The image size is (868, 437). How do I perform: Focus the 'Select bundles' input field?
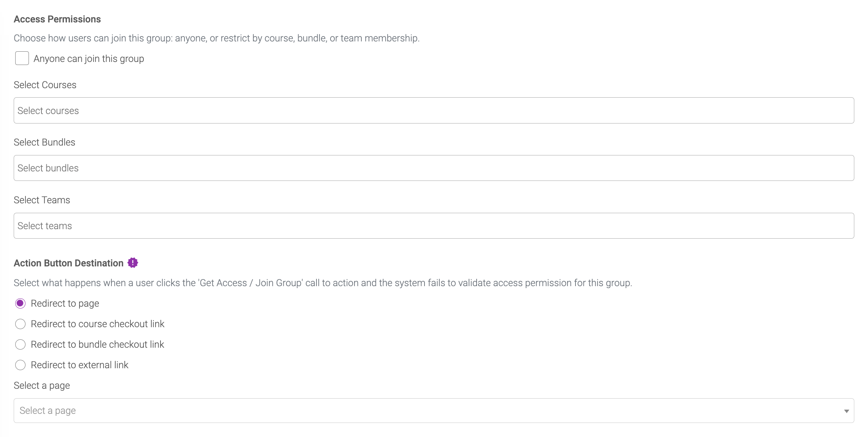434,168
